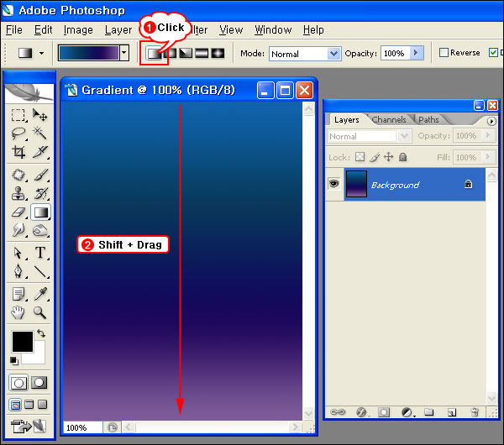The width and height of the screenshot is (504, 445).
Task: Click the Background layer thumbnail
Action: (356, 184)
